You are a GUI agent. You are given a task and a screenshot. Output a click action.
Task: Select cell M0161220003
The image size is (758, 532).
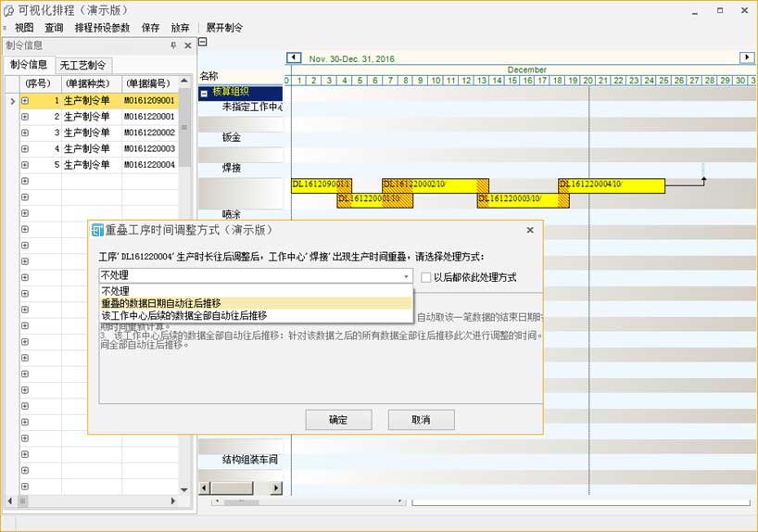point(150,149)
